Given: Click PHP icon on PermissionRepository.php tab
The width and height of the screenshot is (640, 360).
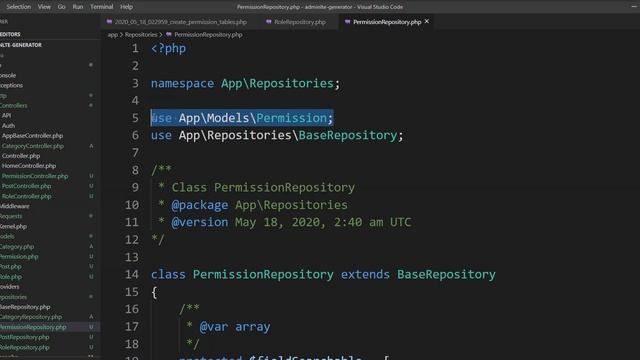Looking at the screenshot, I should pos(347,22).
